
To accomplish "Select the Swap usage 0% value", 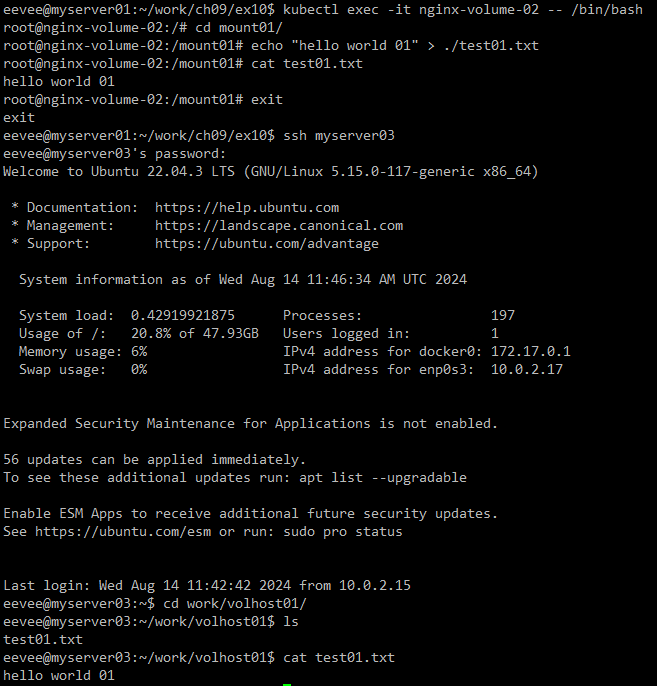I will 139,369.
